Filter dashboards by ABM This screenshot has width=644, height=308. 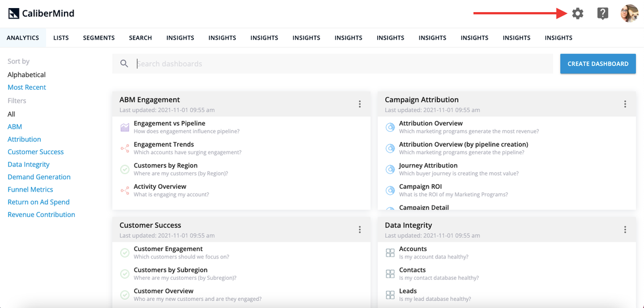pos(15,127)
